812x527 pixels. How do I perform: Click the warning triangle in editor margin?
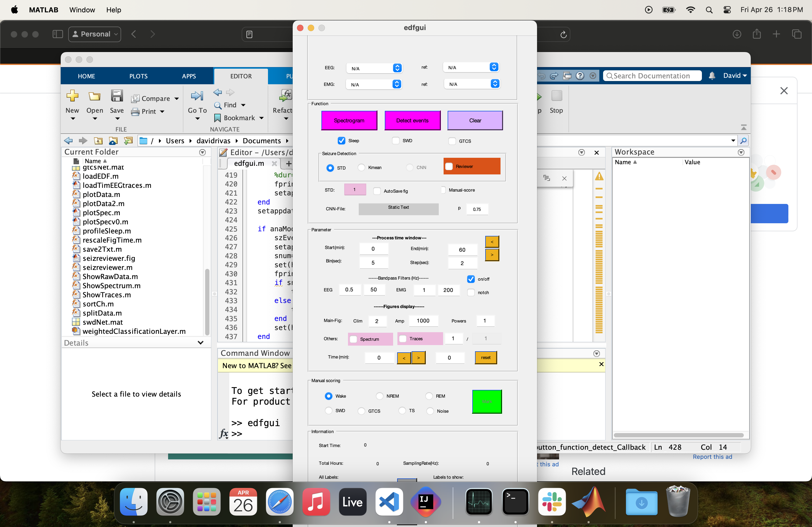pos(599,177)
